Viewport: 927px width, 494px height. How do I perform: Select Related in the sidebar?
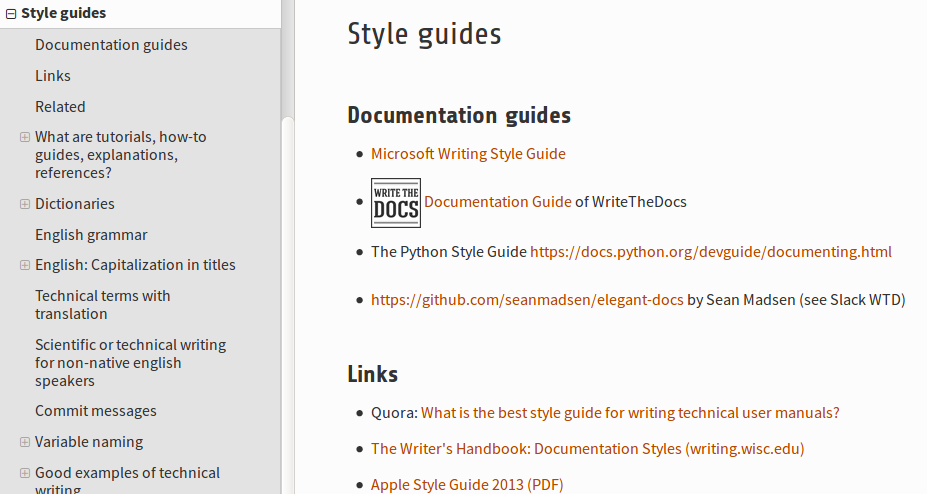point(60,107)
